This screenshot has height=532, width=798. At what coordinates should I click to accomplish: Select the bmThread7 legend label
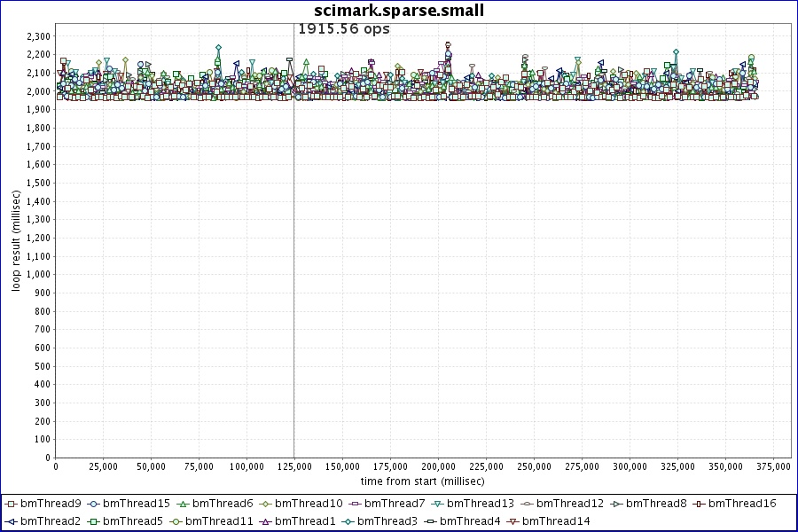tap(395, 504)
